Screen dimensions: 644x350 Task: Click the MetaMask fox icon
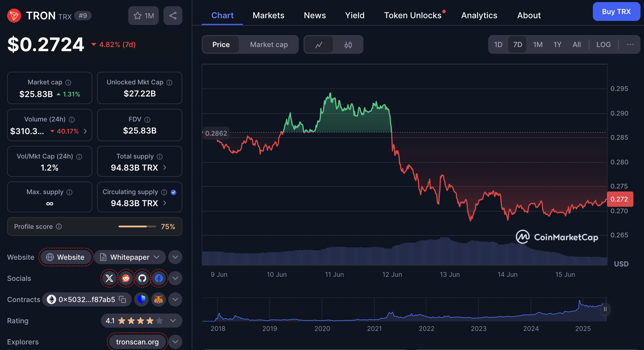[x=159, y=299]
